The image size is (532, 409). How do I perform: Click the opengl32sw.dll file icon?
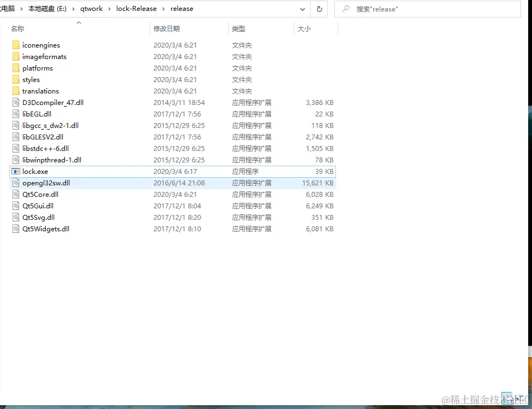pyautogui.click(x=16, y=183)
